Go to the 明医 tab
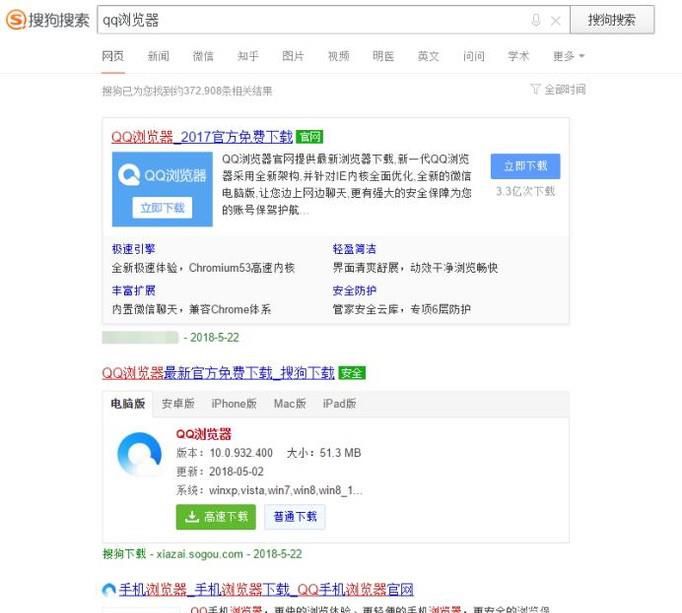This screenshot has width=682, height=613. (x=383, y=56)
